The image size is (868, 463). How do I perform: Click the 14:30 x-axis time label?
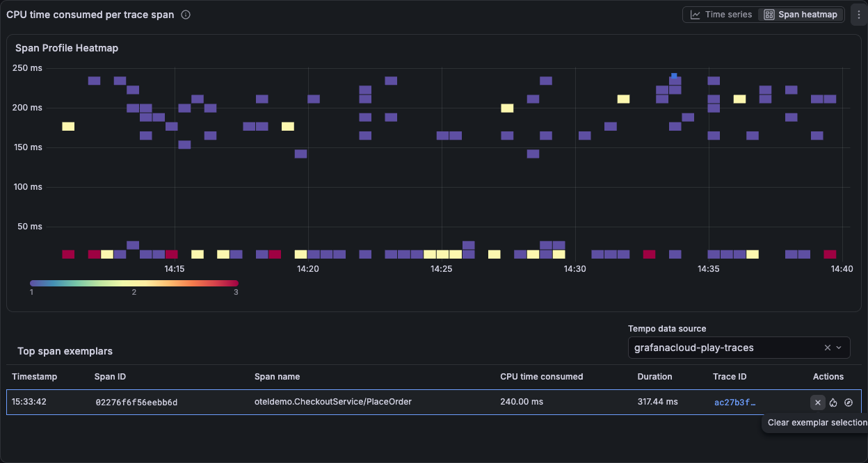[x=575, y=269]
